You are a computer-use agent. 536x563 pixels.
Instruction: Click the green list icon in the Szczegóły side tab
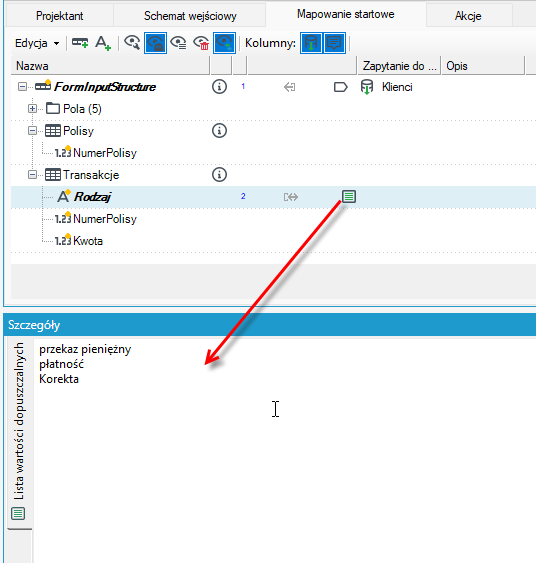pos(18,514)
